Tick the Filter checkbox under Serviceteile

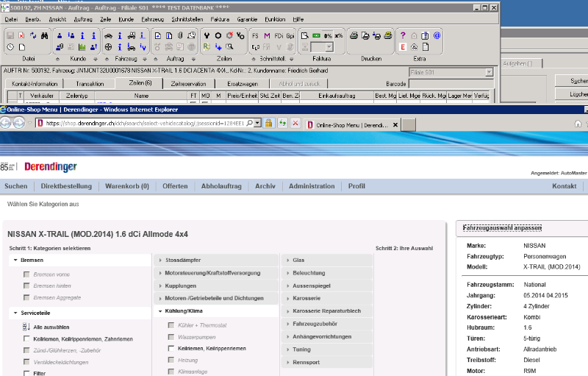pyautogui.click(x=26, y=373)
